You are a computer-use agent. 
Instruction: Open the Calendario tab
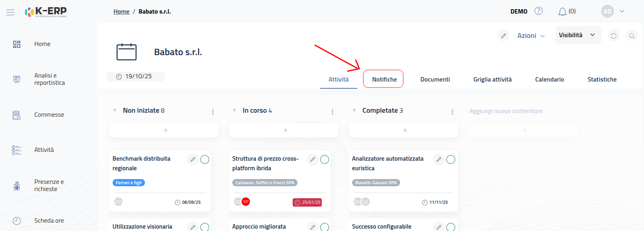[x=549, y=79]
